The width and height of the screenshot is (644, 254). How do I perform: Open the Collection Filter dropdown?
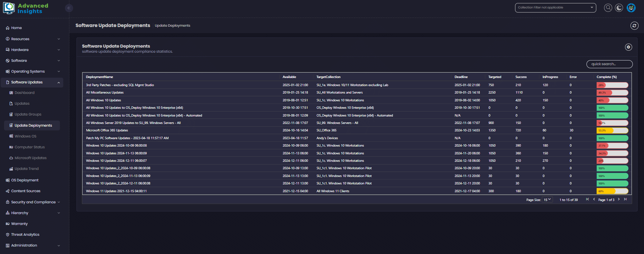(555, 8)
